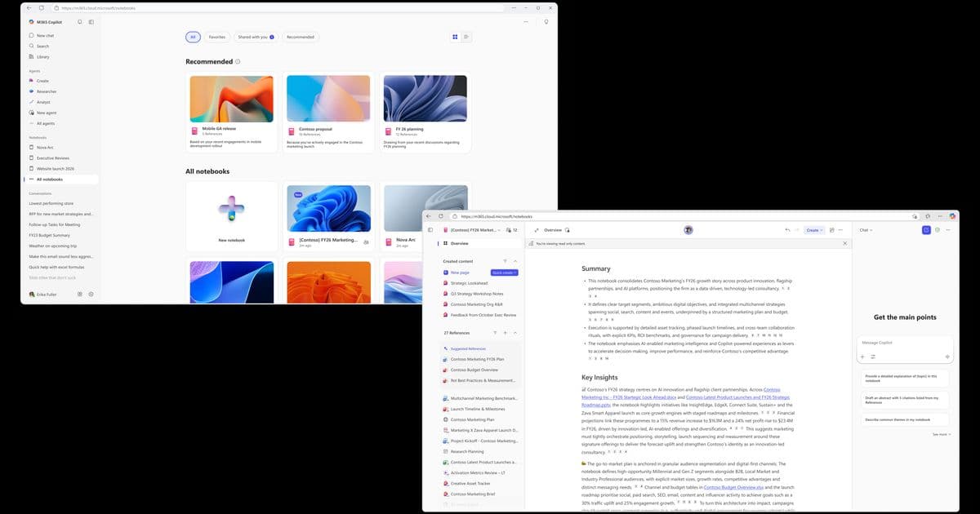Click the undo icon in the notebook toolbar

coord(788,230)
